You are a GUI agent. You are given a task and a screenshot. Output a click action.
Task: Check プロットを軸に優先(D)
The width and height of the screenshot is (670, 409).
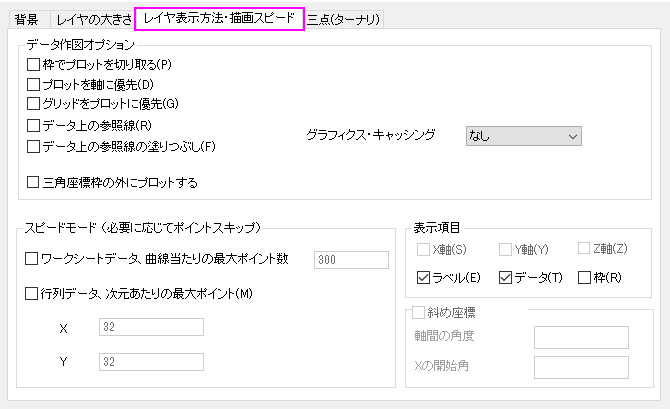point(33,85)
